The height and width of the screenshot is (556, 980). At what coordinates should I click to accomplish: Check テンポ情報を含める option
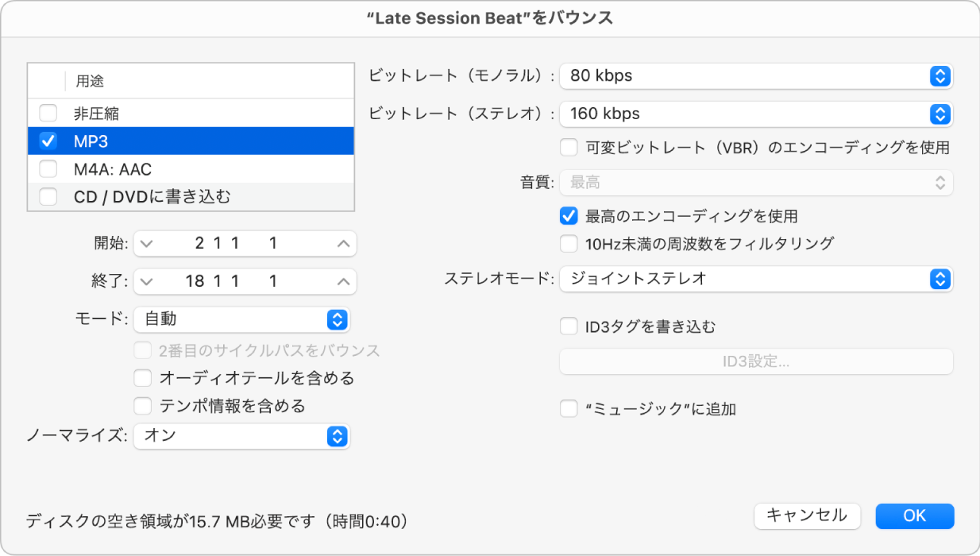point(143,406)
